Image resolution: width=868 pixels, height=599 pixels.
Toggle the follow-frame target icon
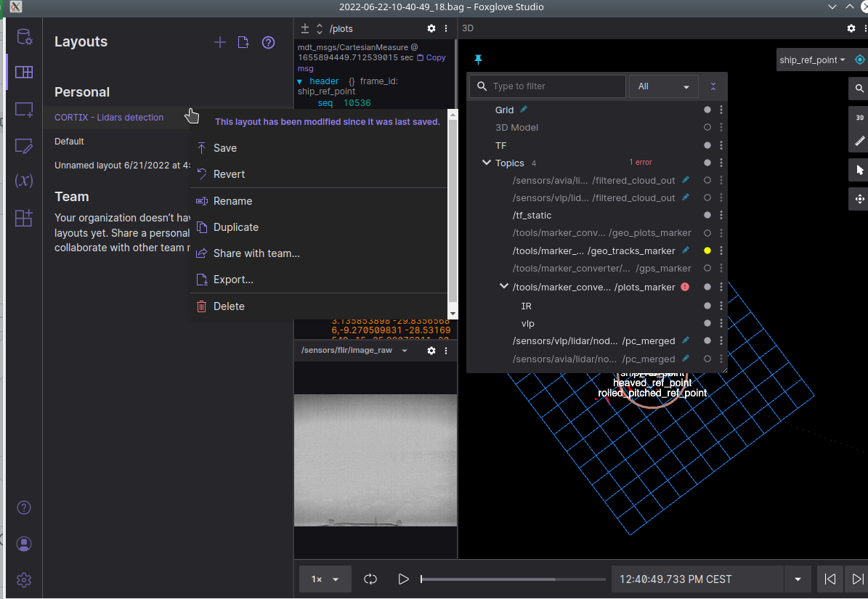860,60
